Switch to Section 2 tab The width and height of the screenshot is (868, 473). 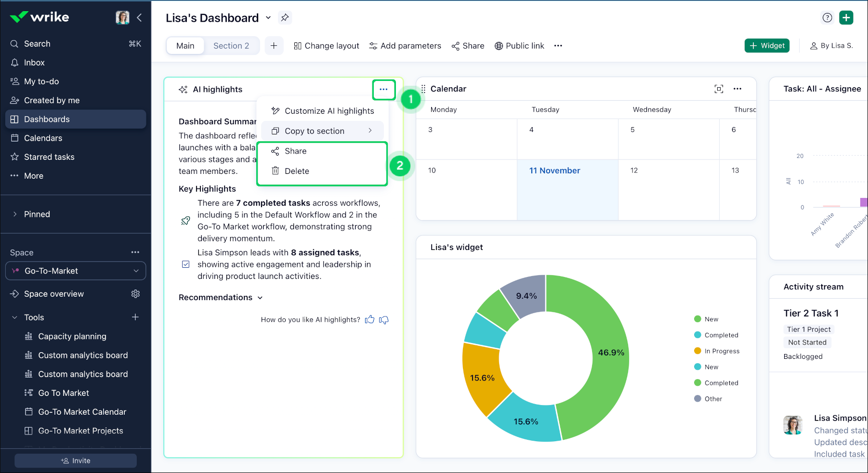coord(231,46)
